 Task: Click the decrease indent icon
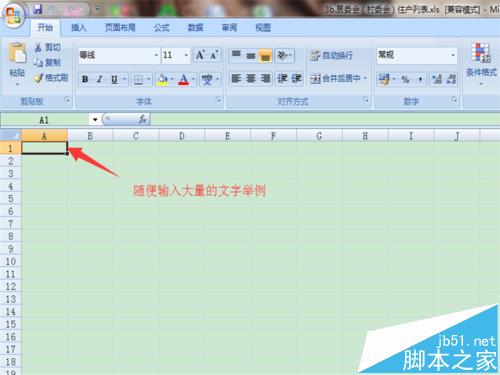(282, 79)
